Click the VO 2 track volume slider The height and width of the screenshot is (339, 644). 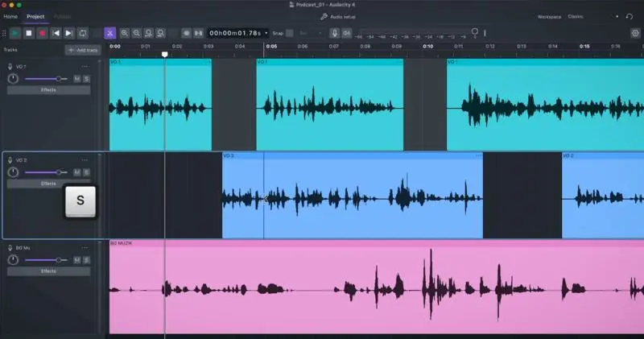(46, 172)
